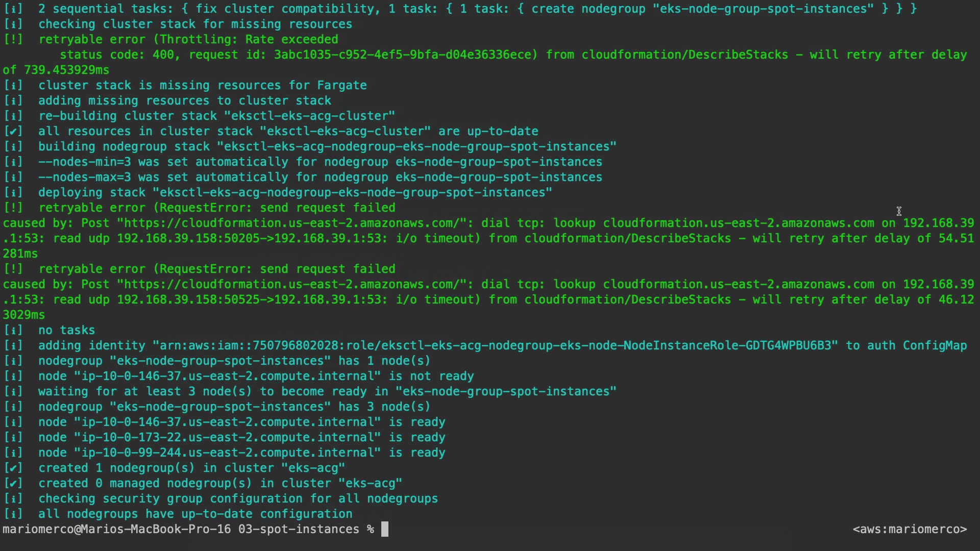Click the checkmark before 'created 1 nodegroup(s)'
Screen dimensions: 980x551
[13, 468]
